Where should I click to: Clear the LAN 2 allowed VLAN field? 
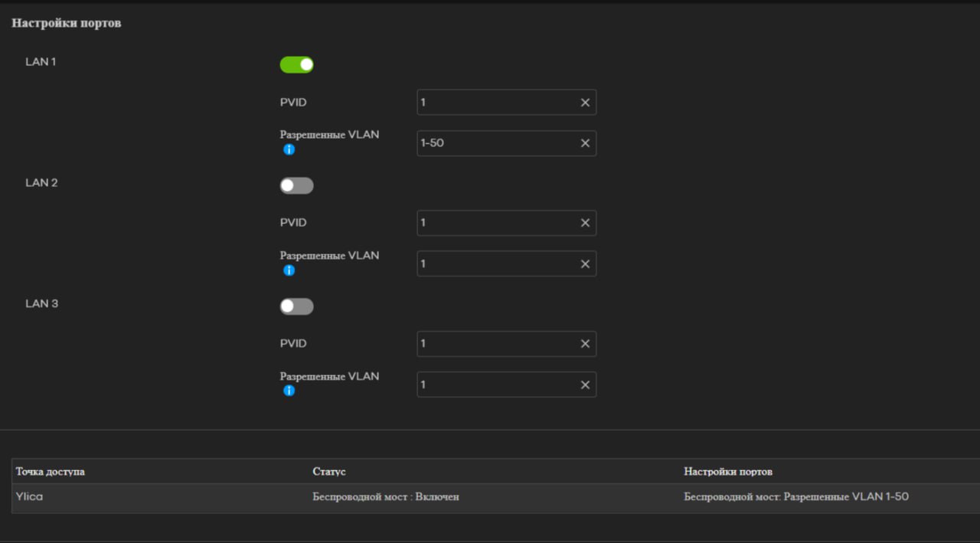click(x=585, y=263)
